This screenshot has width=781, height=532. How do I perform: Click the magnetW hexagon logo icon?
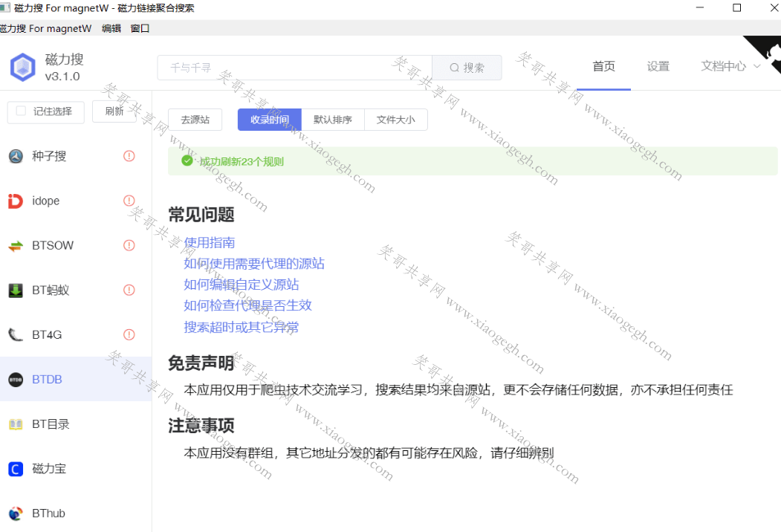pyautogui.click(x=23, y=68)
